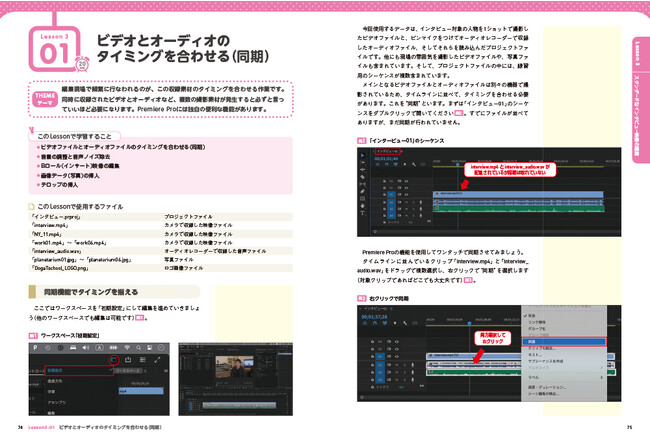Lock the V1 track in upper timeline
The width and height of the screenshot is (650, 442).
point(384,194)
